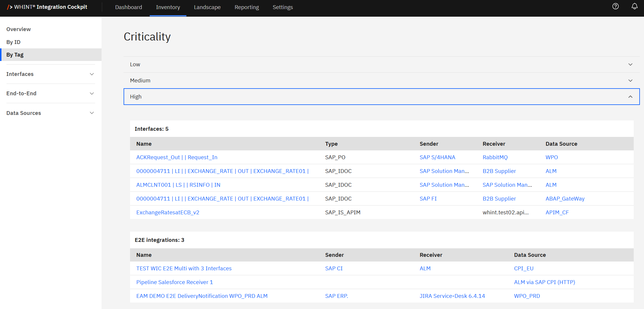Open the ExchangeRatesatECB_v2 interface link
The image size is (644, 309).
pyautogui.click(x=168, y=213)
